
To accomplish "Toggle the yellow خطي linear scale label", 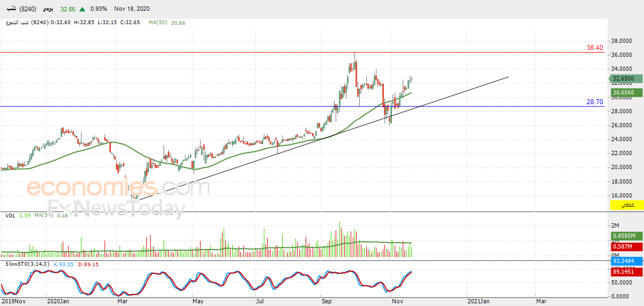I will 627,206.
